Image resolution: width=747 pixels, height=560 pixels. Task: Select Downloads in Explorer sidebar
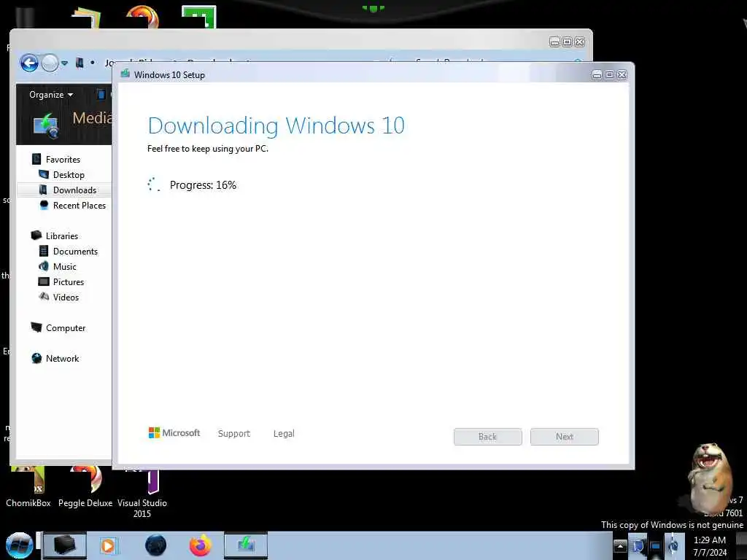click(75, 190)
